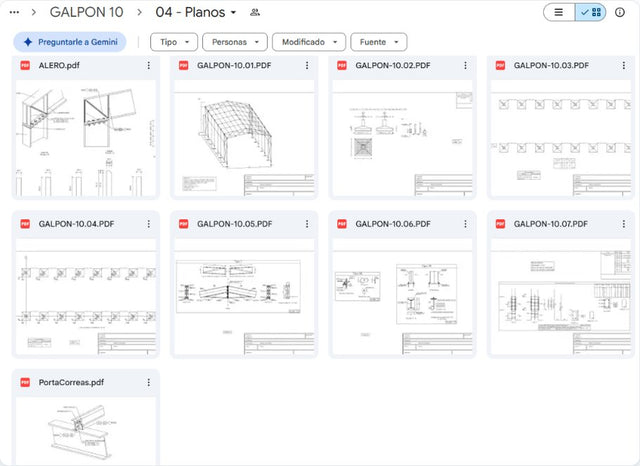
Task: Go to the GALPON 10 folder breadcrumb
Action: point(87,12)
